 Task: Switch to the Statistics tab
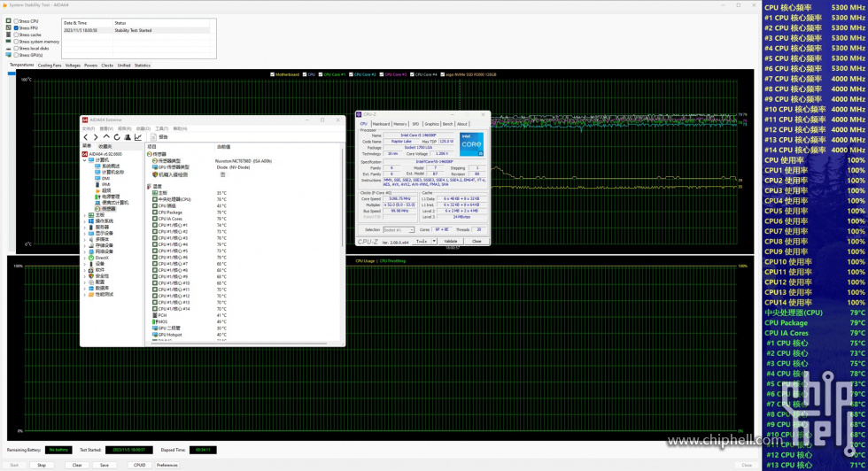143,66
